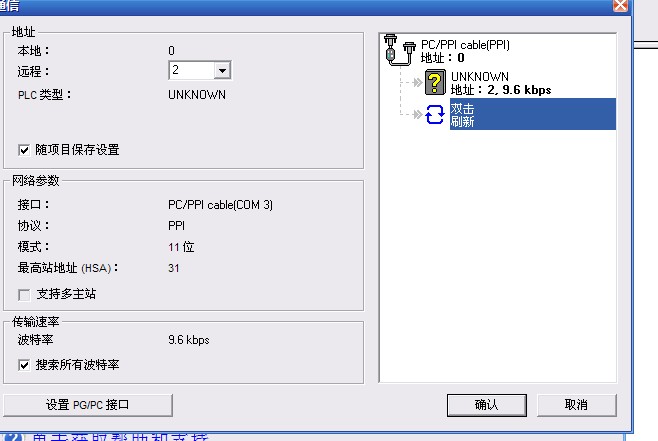
Task: Click arrow connector beside refresh entry
Action: pos(417,114)
